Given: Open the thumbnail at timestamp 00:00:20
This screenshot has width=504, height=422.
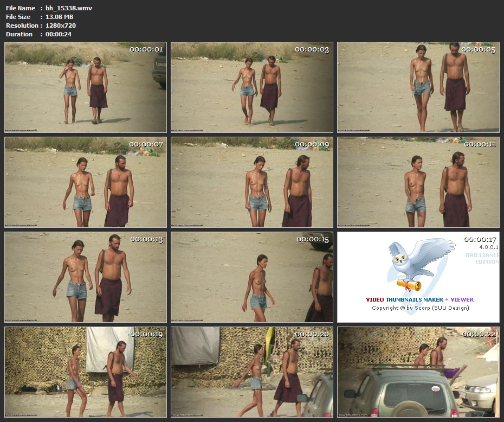Looking at the screenshot, I should tap(252, 372).
